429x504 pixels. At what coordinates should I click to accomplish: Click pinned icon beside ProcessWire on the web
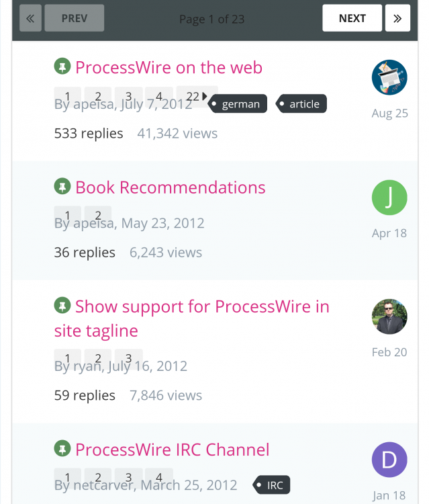62,67
